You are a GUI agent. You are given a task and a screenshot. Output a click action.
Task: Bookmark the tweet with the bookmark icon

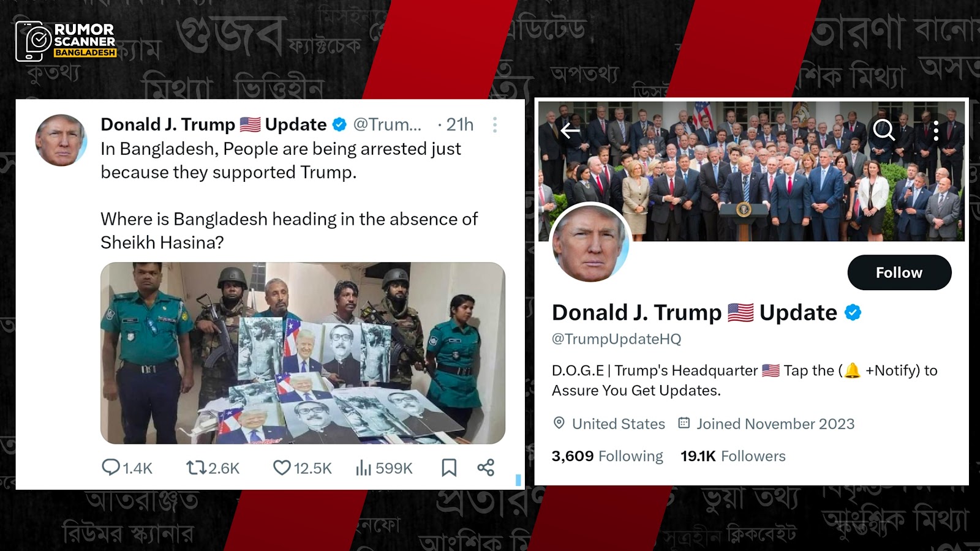click(449, 468)
